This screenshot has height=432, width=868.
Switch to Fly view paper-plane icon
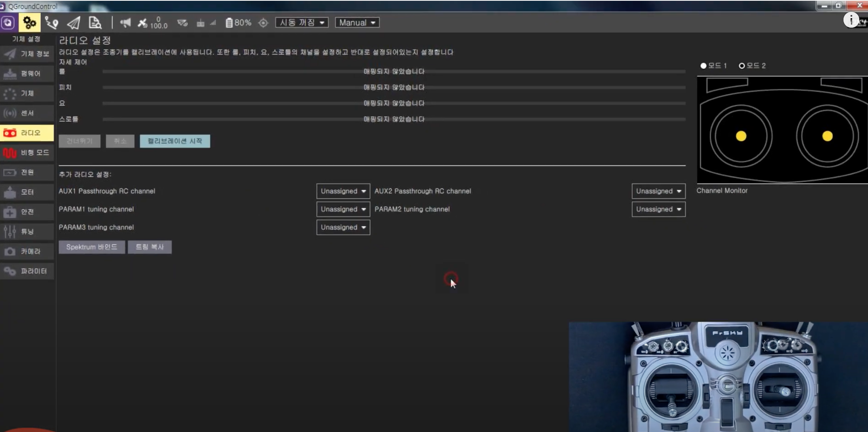[x=74, y=23]
